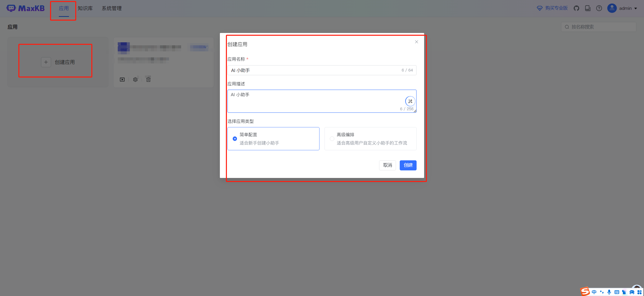Delete the application using trash icon
644x296 pixels.
click(148, 79)
